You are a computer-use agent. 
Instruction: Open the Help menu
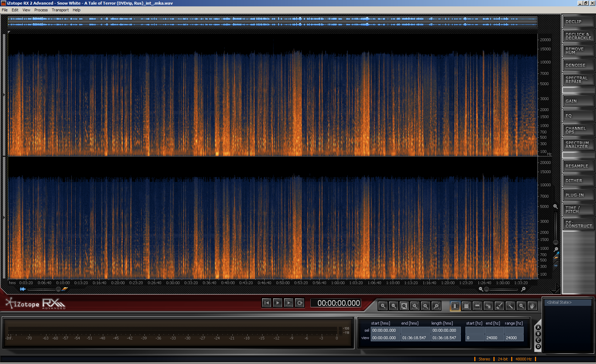coord(76,10)
